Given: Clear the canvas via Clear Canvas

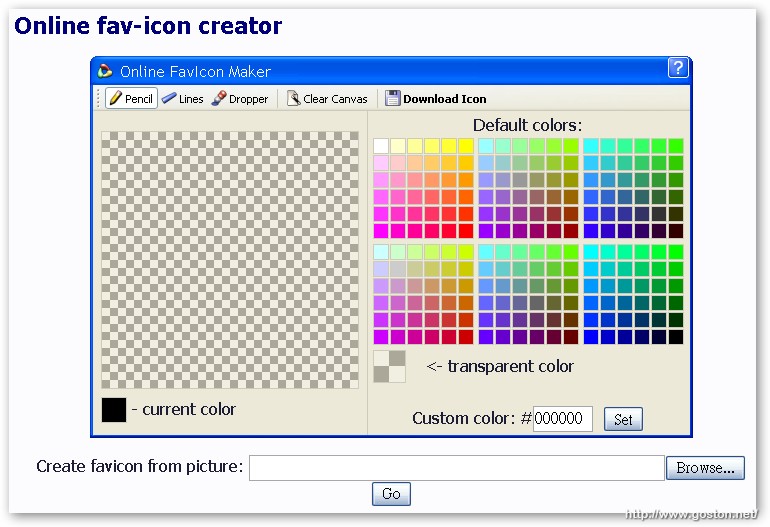Looking at the screenshot, I should click(x=327, y=99).
